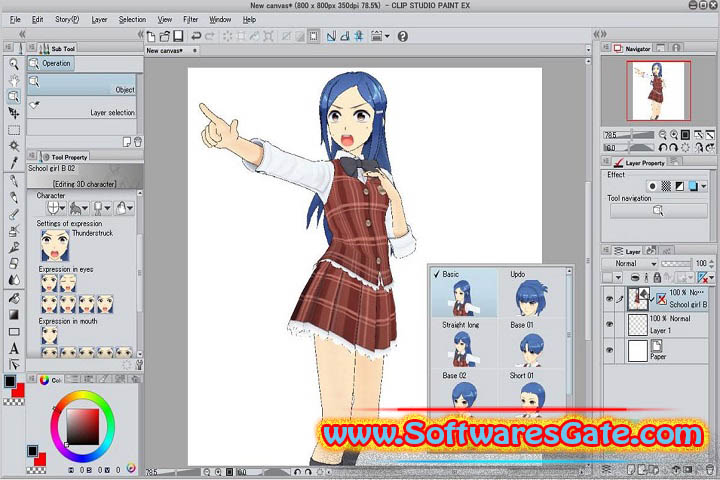This screenshot has height=480, width=720.
Task: Select the Border effect circle icon
Action: click(652, 186)
